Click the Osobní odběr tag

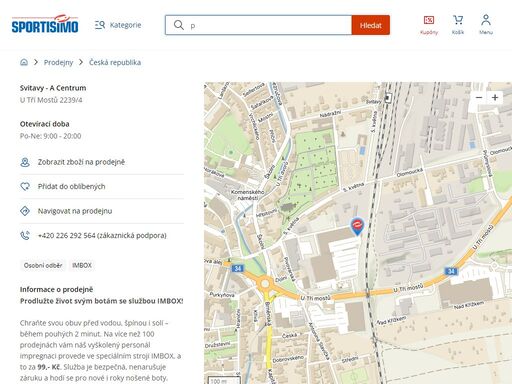43,265
